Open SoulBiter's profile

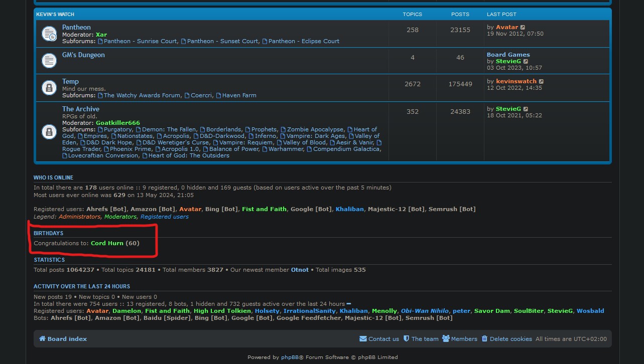tap(529, 311)
